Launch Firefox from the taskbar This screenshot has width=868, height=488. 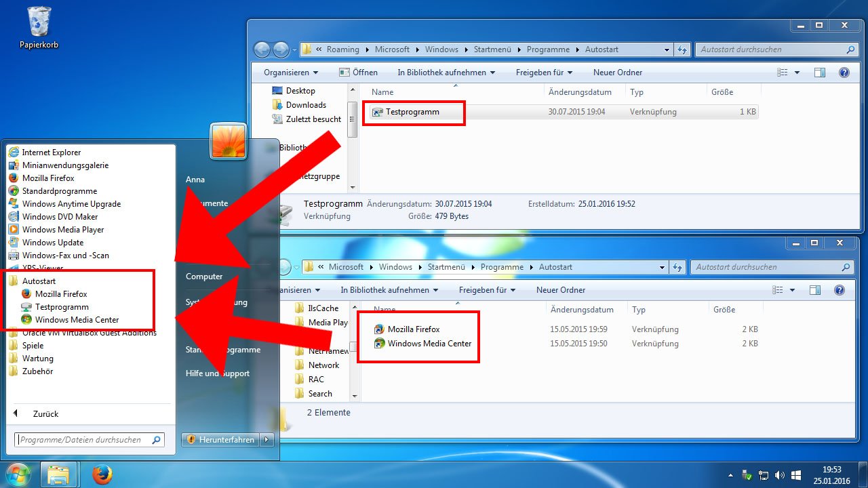(101, 474)
